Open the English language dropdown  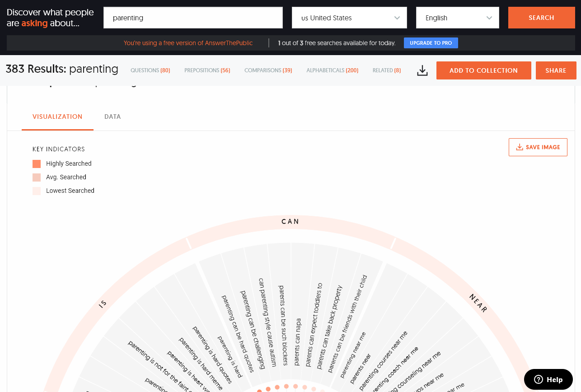click(457, 18)
